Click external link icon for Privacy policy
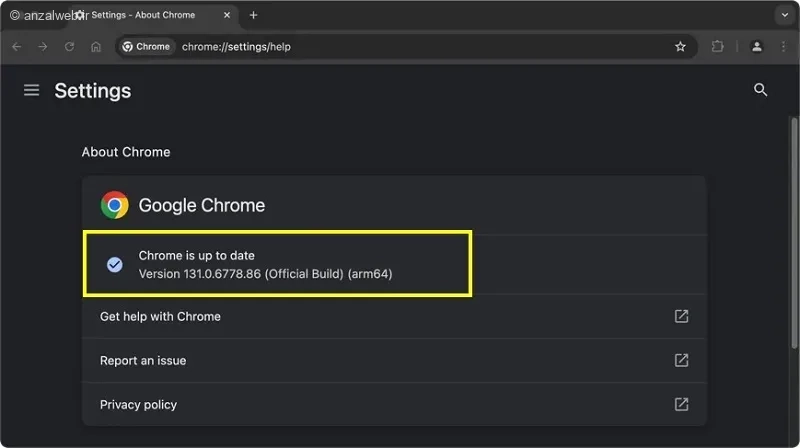800x448 pixels. point(682,405)
